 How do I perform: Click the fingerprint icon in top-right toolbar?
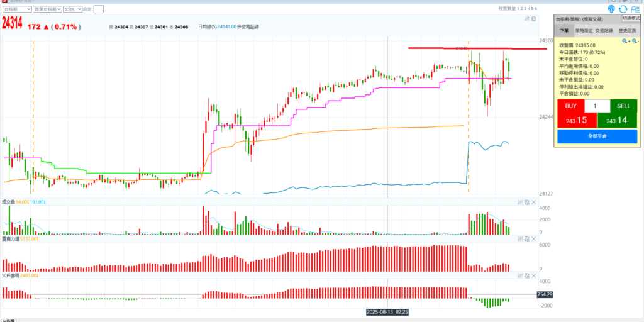click(611, 9)
